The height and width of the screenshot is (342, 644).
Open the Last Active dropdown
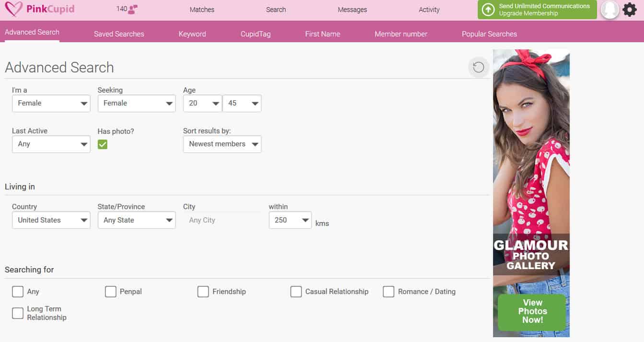[51, 144]
